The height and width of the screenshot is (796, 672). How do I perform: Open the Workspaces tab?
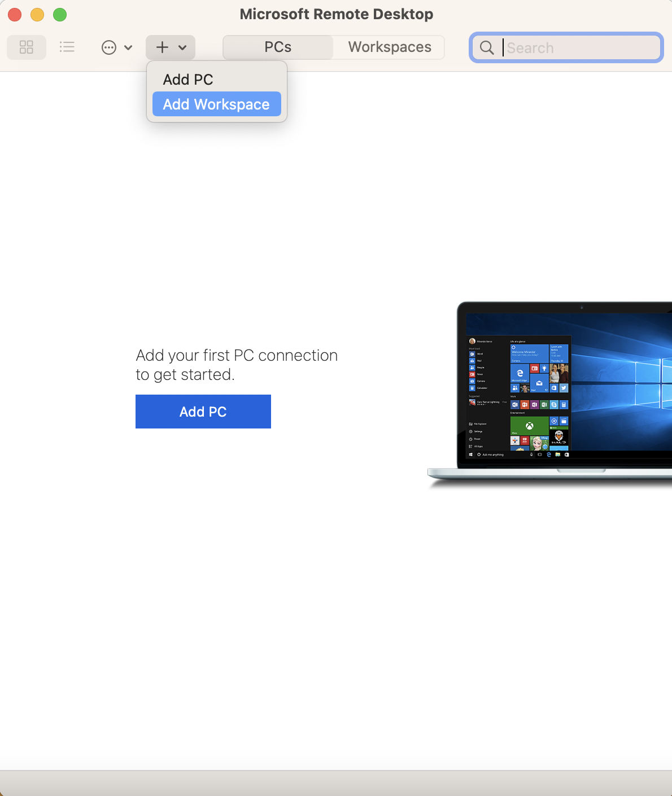(x=389, y=47)
